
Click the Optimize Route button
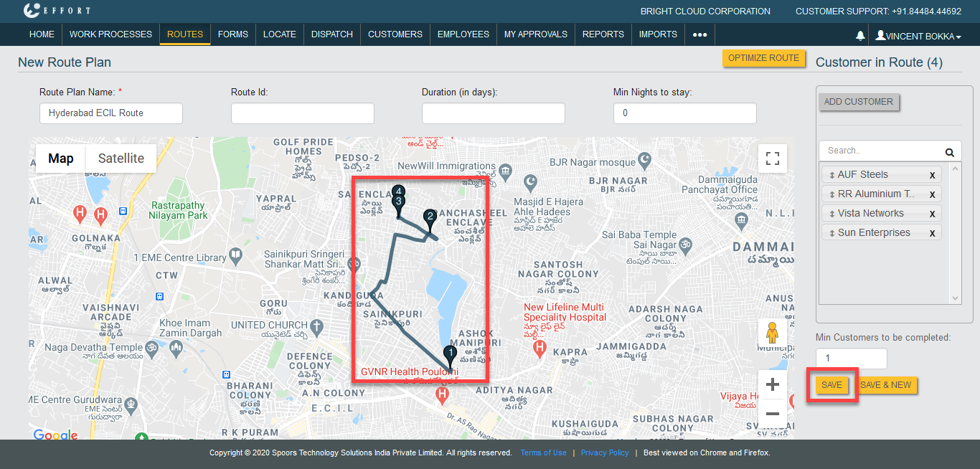click(763, 58)
